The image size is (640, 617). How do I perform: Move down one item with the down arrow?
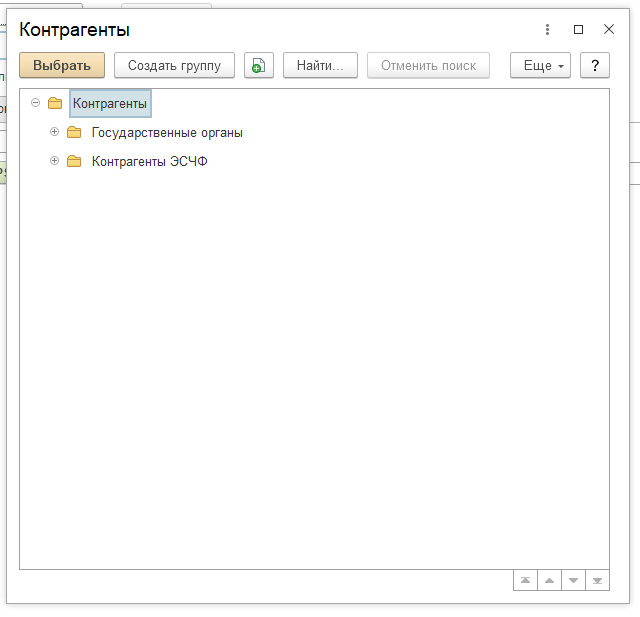573,581
